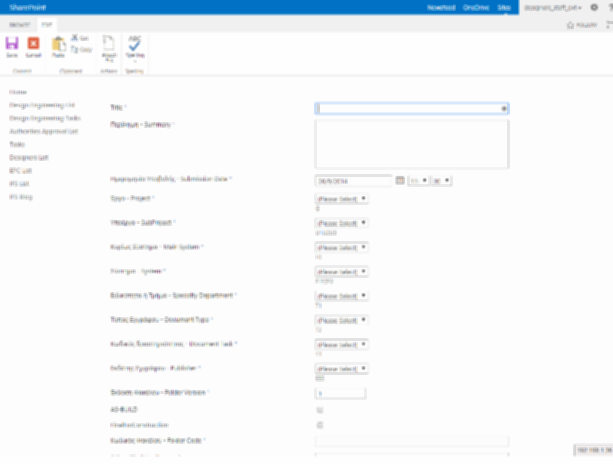This screenshot has height=464, width=613.
Task: Click into the Title text field
Action: coord(412,107)
